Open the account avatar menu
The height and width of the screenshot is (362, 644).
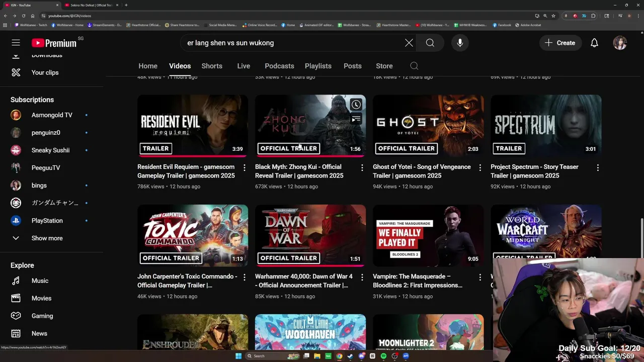[x=620, y=43]
